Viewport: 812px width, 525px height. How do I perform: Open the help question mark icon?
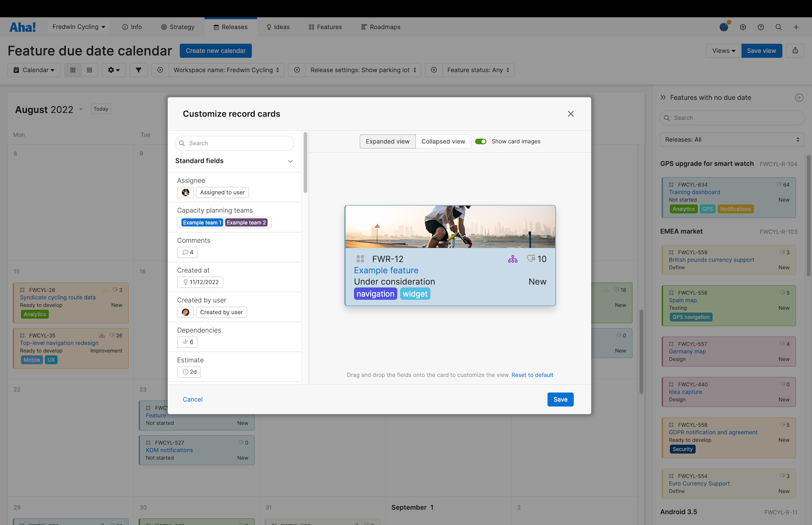point(760,27)
